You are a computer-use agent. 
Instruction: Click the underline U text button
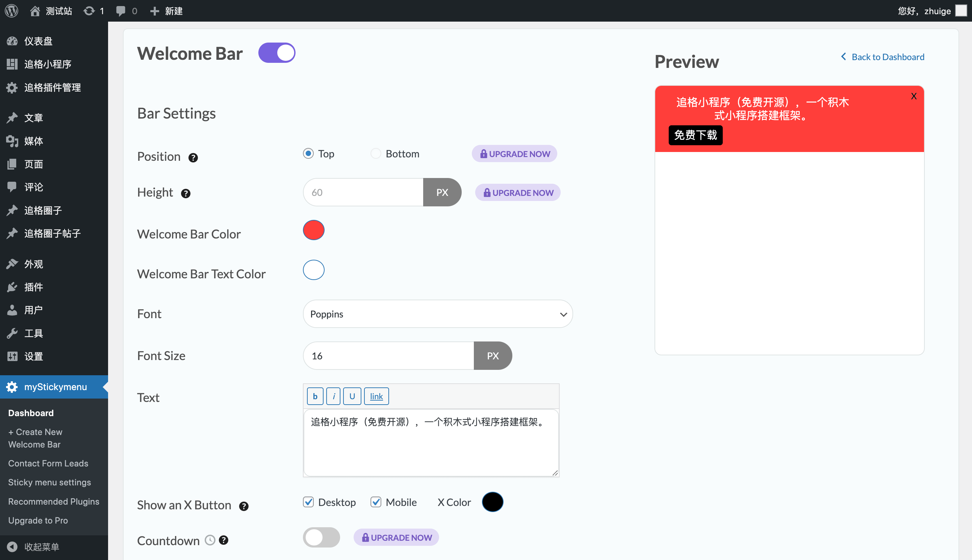coord(352,396)
